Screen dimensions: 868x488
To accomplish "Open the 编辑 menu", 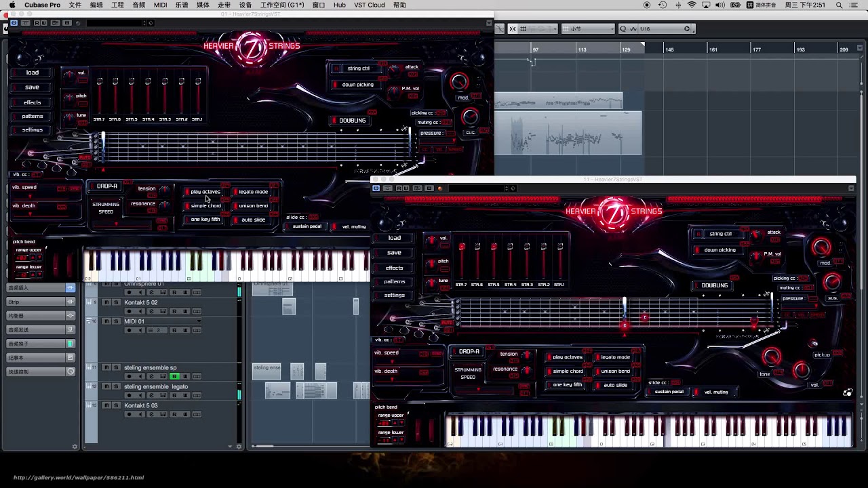I will click(x=96, y=5).
